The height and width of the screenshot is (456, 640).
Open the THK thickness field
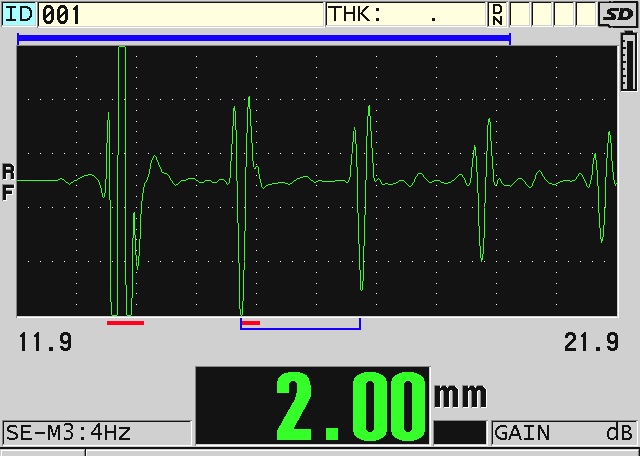406,14
